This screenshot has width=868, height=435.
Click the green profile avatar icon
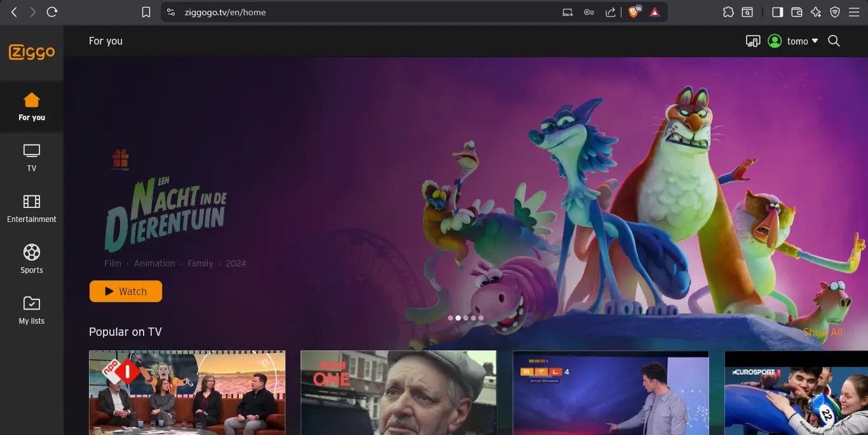click(775, 41)
